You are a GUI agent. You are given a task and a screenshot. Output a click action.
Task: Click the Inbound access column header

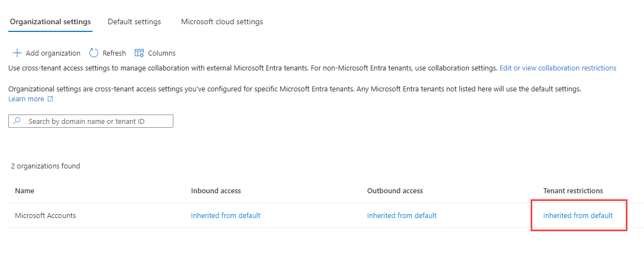[x=216, y=190]
